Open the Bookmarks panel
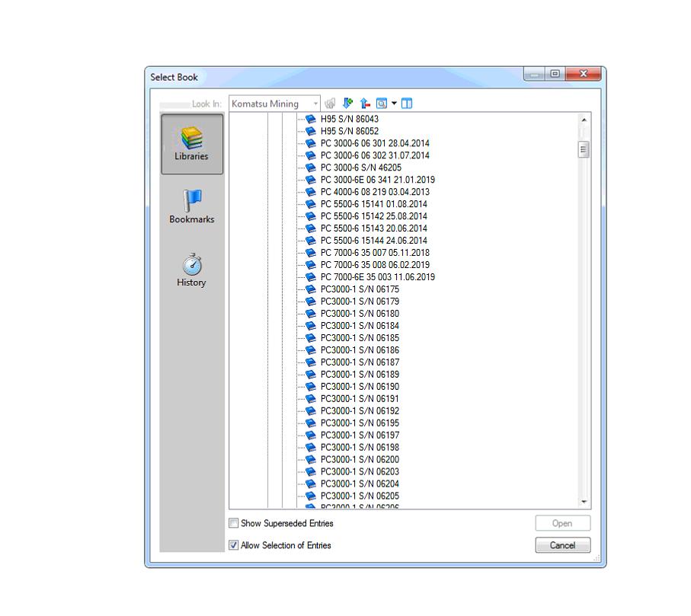 click(x=191, y=207)
